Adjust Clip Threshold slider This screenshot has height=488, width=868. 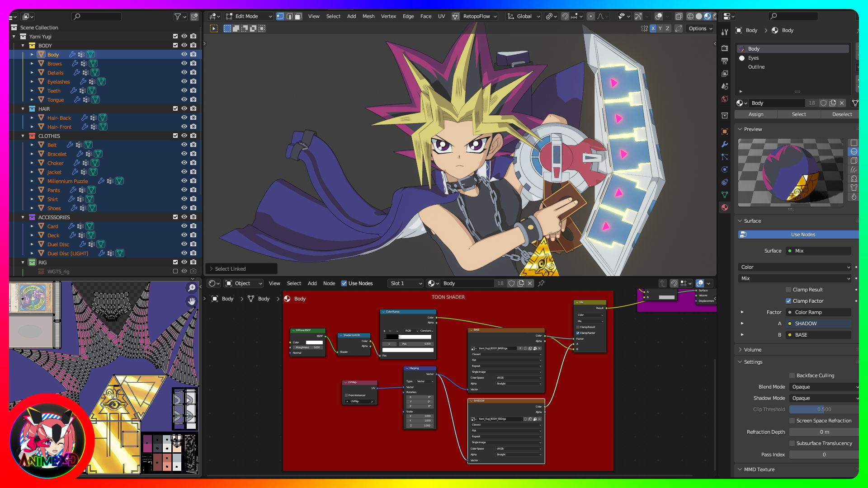(824, 409)
